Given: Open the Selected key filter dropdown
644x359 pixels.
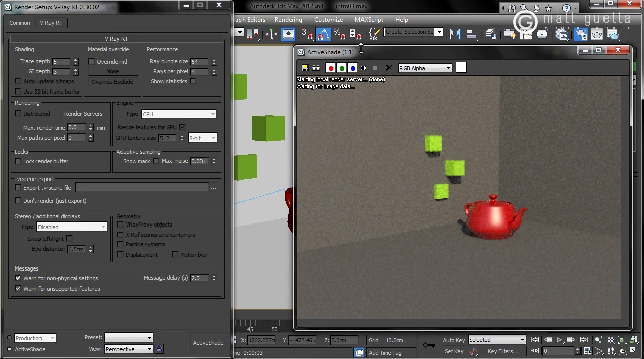Looking at the screenshot, I should click(x=497, y=340).
